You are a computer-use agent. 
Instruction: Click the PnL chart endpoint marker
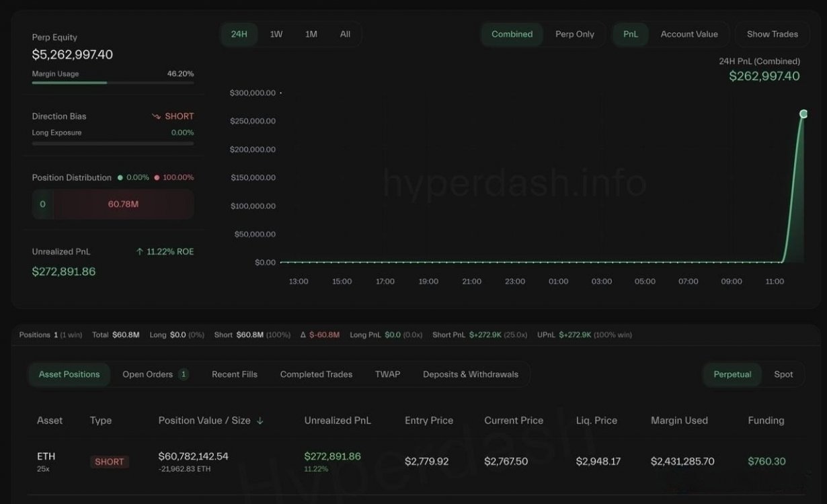(803, 114)
